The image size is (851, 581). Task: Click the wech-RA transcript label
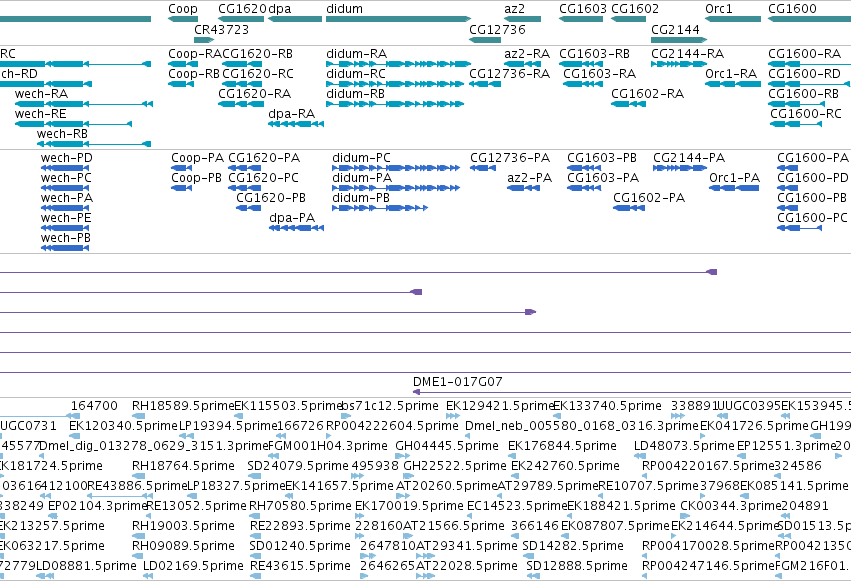coord(41,94)
